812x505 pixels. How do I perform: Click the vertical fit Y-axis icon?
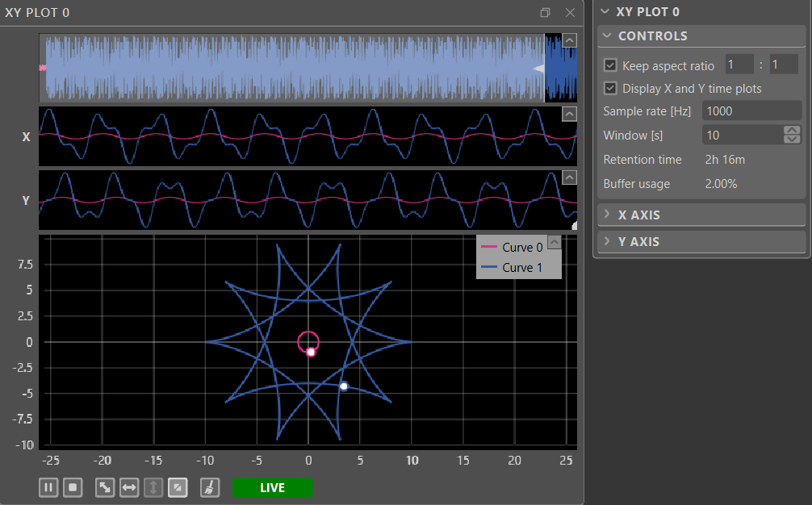[x=153, y=487]
